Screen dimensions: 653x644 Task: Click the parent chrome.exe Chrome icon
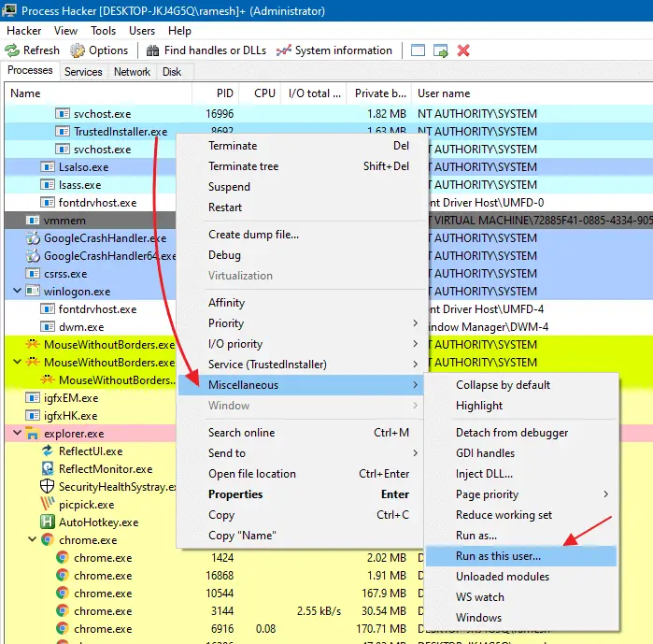point(48,540)
